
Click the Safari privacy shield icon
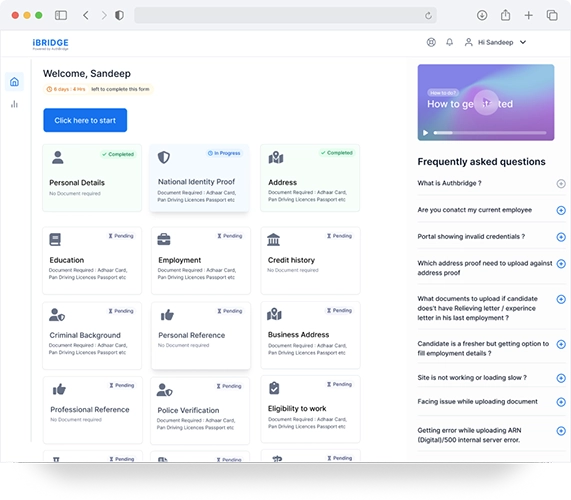coord(119,15)
